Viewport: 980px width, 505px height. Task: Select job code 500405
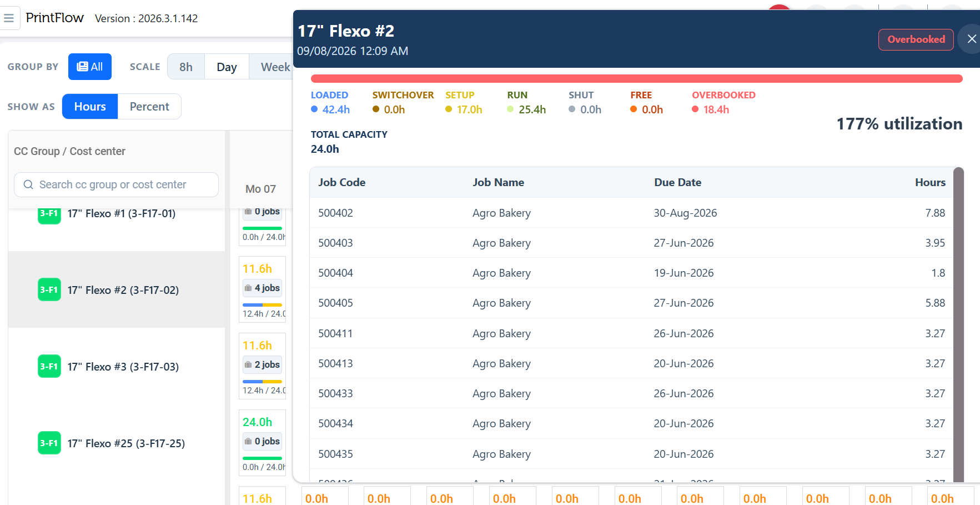point(335,303)
